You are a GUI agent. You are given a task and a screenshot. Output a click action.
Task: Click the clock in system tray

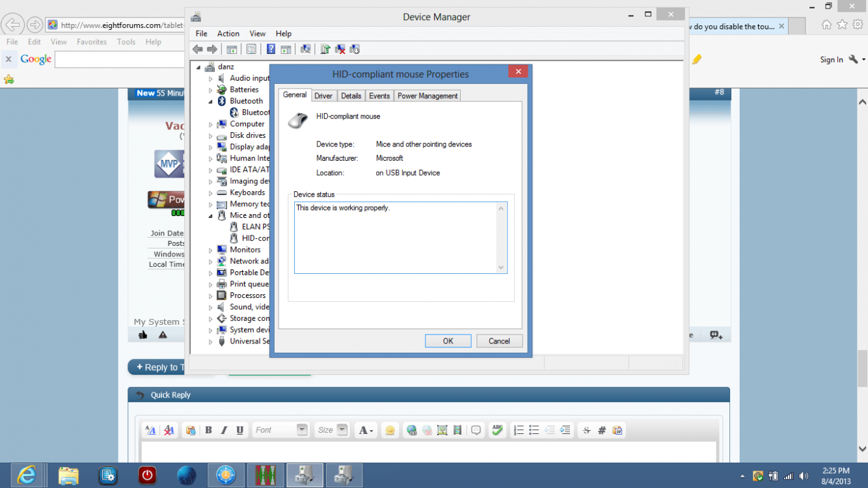(x=835, y=476)
